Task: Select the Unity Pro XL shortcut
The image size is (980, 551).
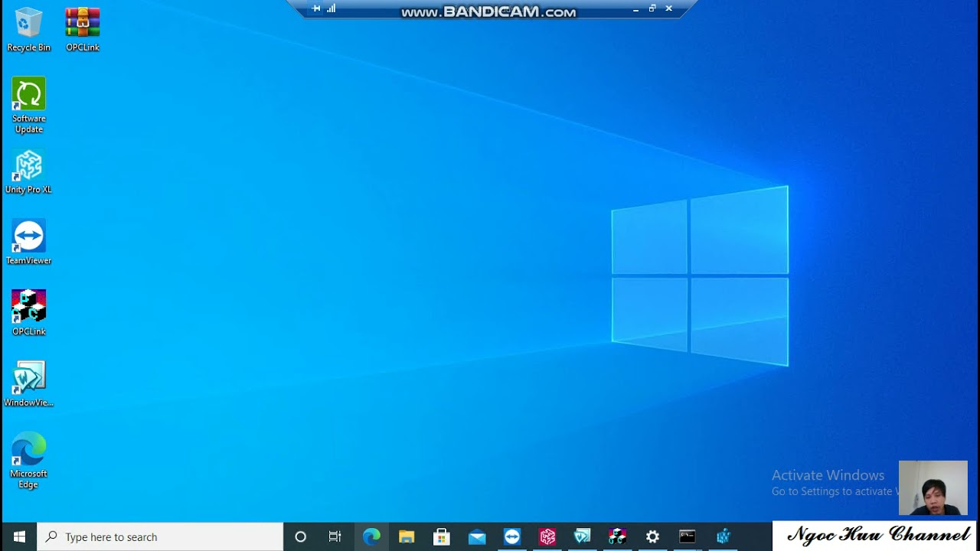Action: (28, 172)
